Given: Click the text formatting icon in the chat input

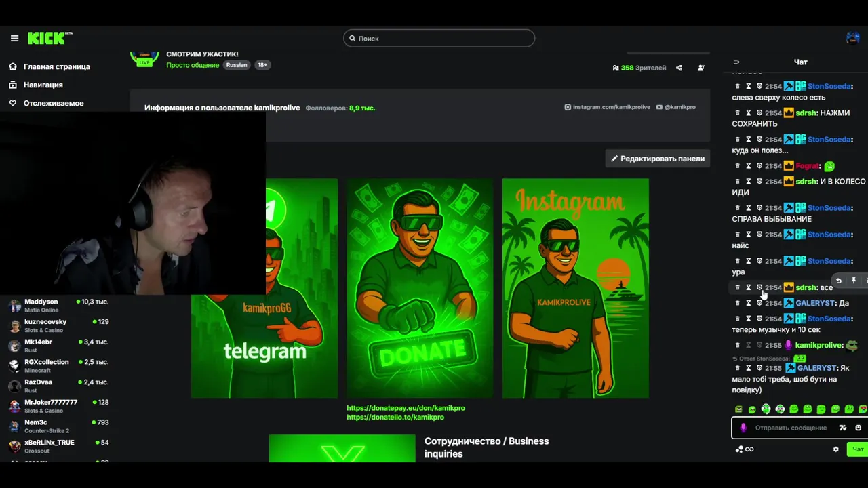Looking at the screenshot, I should [x=843, y=428].
